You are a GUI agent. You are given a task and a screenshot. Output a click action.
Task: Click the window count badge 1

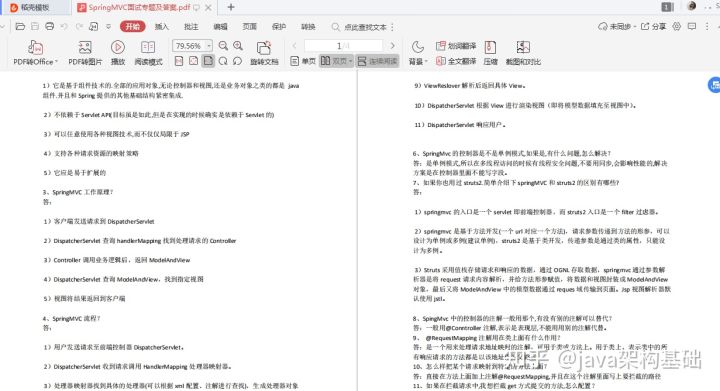(667, 7)
